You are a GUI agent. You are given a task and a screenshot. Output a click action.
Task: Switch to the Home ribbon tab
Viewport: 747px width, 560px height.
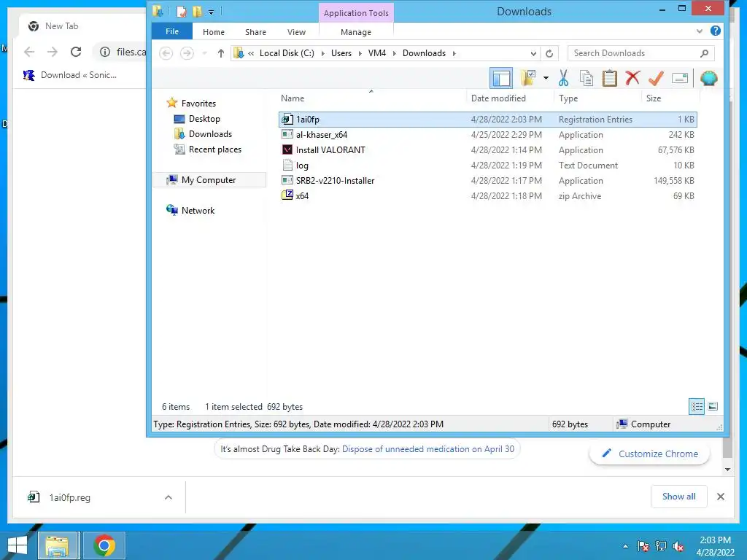click(214, 32)
